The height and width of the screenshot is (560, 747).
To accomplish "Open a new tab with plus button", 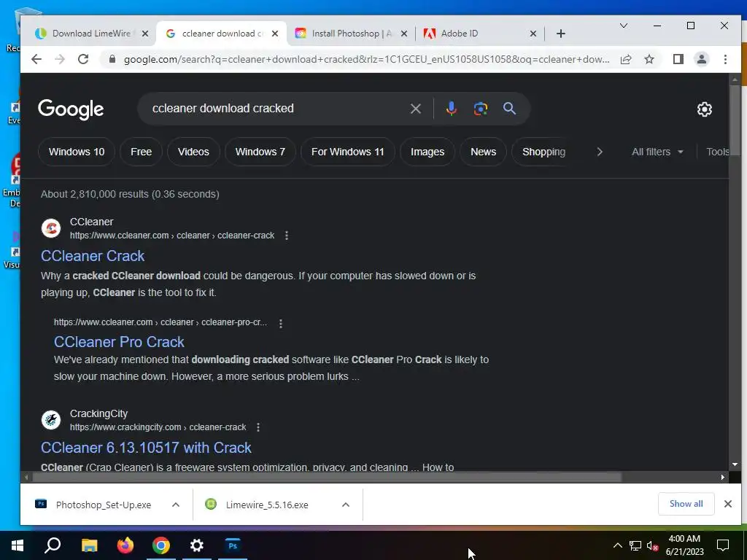I will point(561,34).
